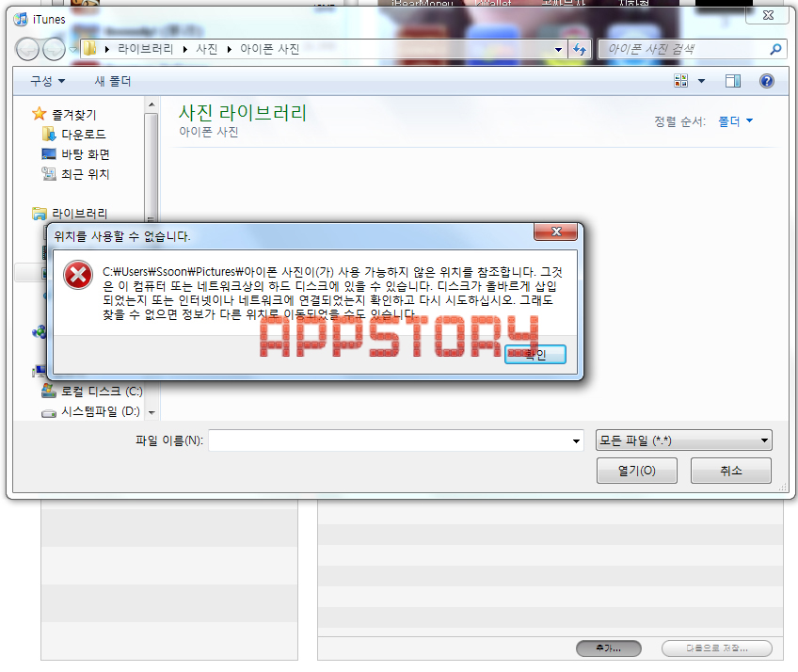The height and width of the screenshot is (672, 798).
Task: Click 확인 in the error dialog
Action: pyautogui.click(x=535, y=354)
